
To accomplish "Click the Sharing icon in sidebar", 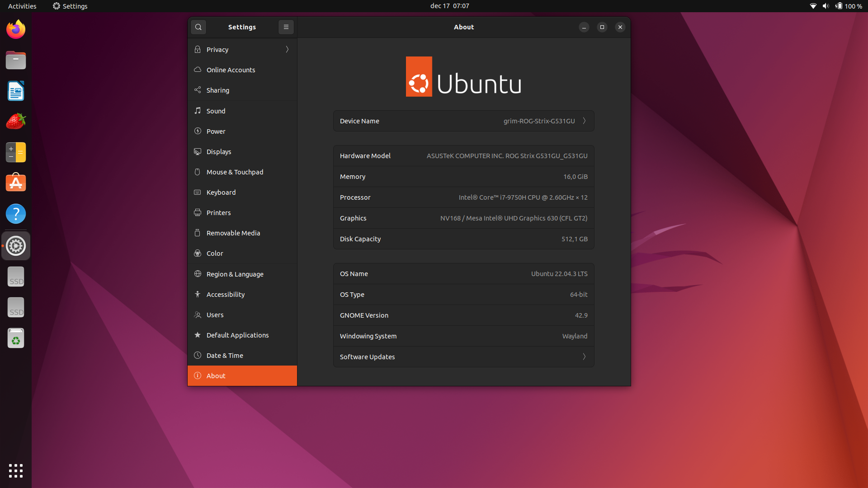I will [x=198, y=90].
